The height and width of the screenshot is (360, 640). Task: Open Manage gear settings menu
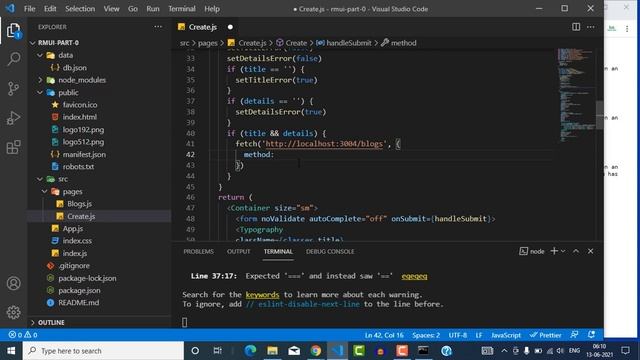coord(13,312)
